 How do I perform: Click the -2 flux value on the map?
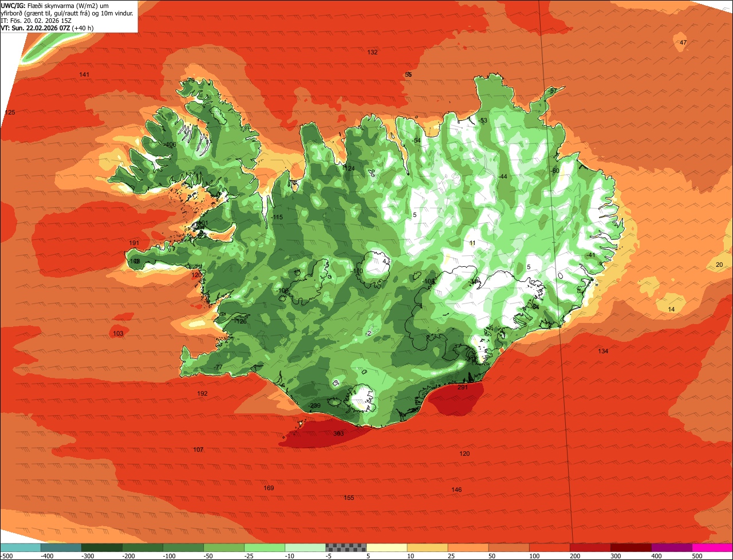(x=369, y=333)
